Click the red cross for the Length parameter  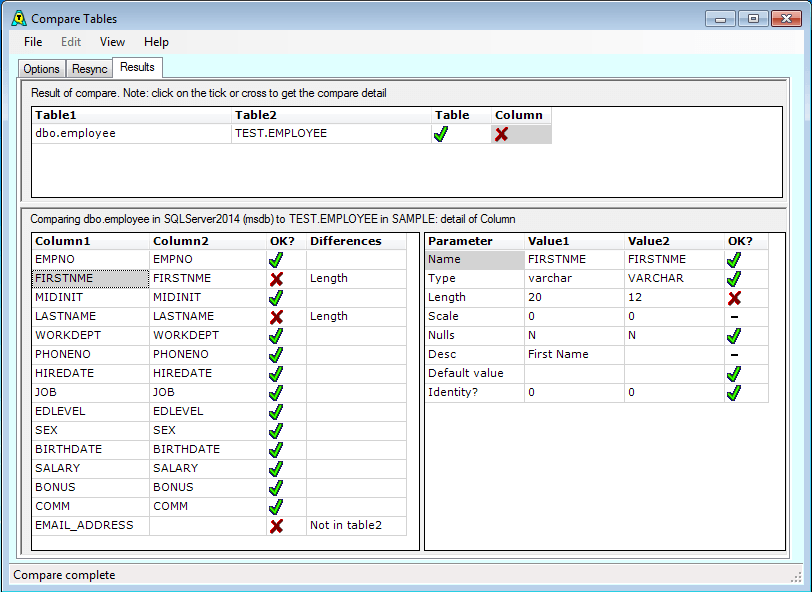[734, 298]
